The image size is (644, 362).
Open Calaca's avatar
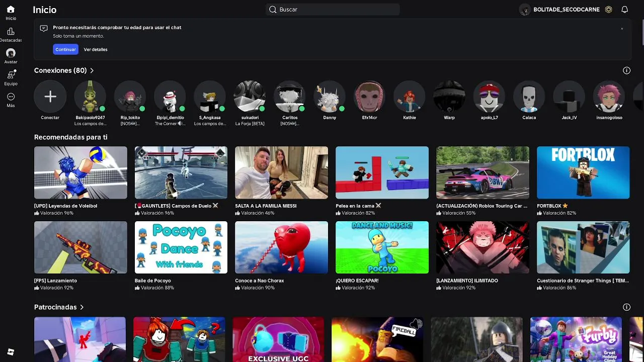click(x=529, y=97)
